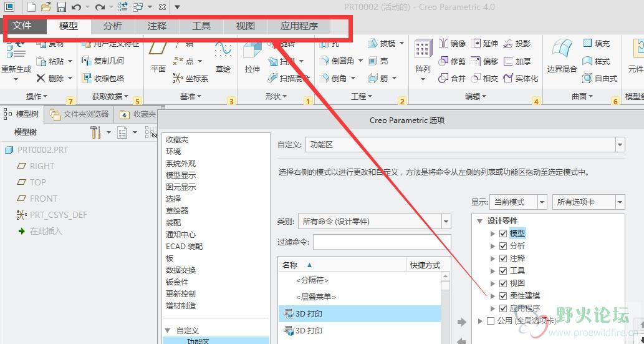Expand the 工程 group menu
The height and width of the screenshot is (344, 644).
[362, 96]
